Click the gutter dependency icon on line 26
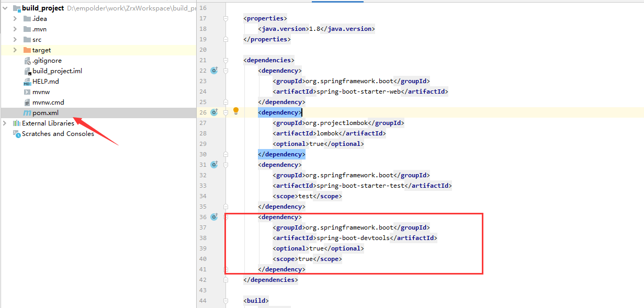Screen dimensions: 644x308 point(214,112)
